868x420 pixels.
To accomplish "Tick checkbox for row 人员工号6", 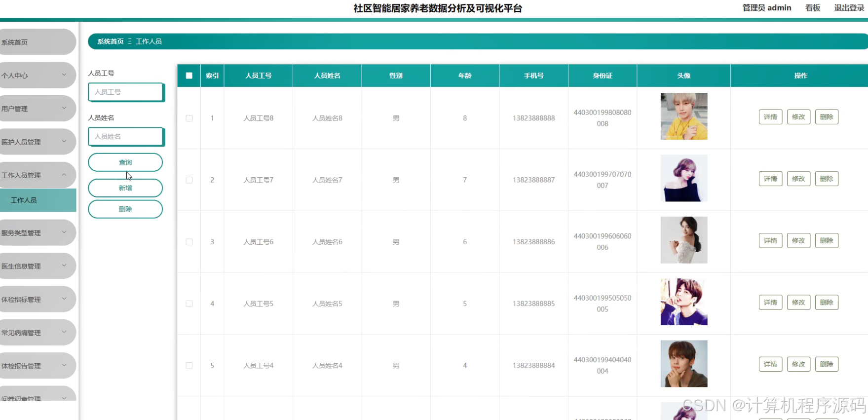I will (189, 242).
